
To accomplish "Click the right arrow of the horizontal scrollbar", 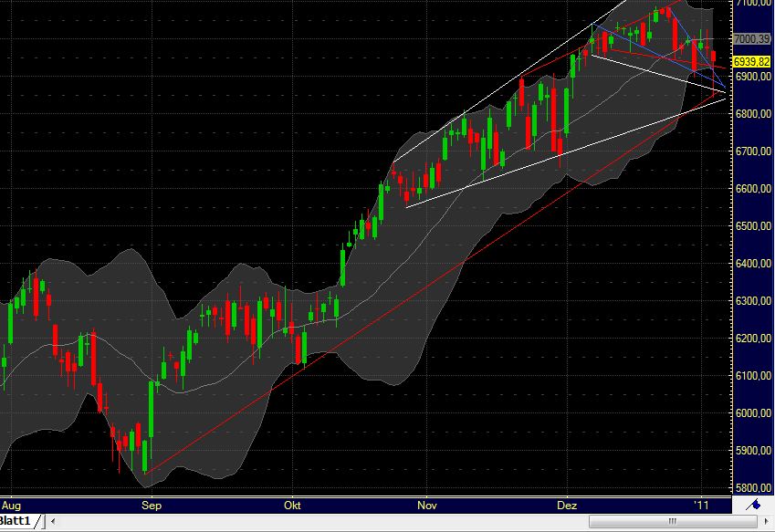I will (767, 521).
